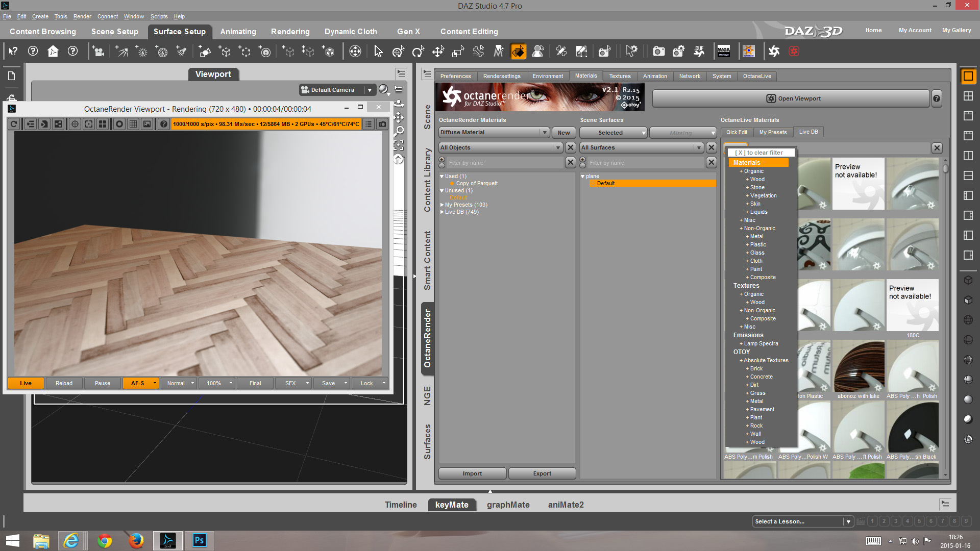Image resolution: width=980 pixels, height=551 pixels.
Task: Open the Render menu in menu bar
Action: click(x=82, y=16)
